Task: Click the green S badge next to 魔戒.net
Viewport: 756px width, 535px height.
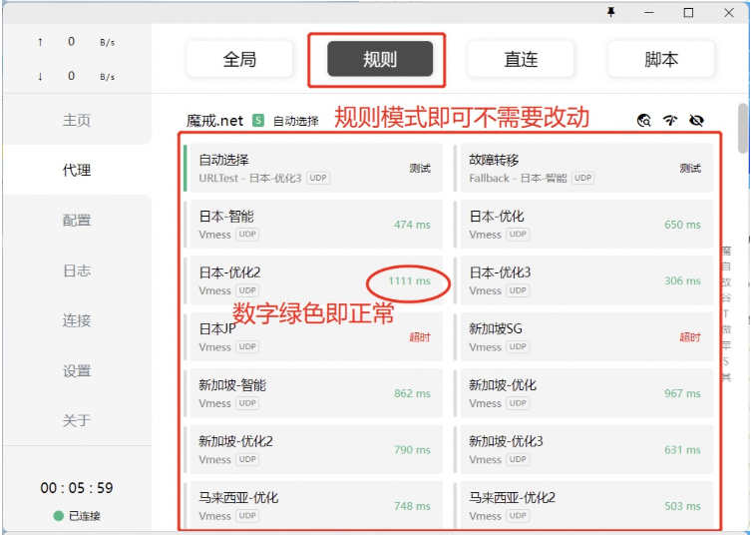Action: [x=258, y=121]
